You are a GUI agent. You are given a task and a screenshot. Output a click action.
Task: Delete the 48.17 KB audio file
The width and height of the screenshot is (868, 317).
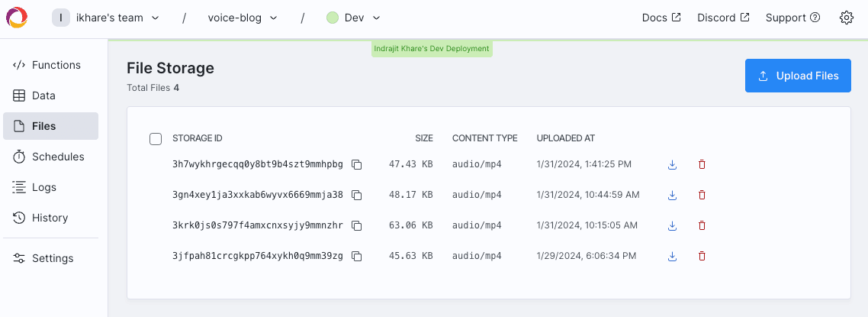click(702, 195)
